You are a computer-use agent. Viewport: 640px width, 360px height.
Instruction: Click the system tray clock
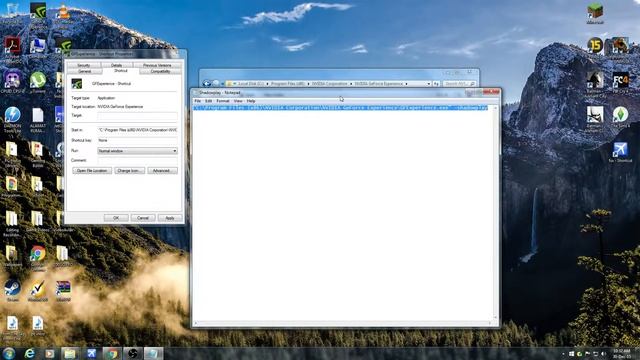[x=621, y=353]
